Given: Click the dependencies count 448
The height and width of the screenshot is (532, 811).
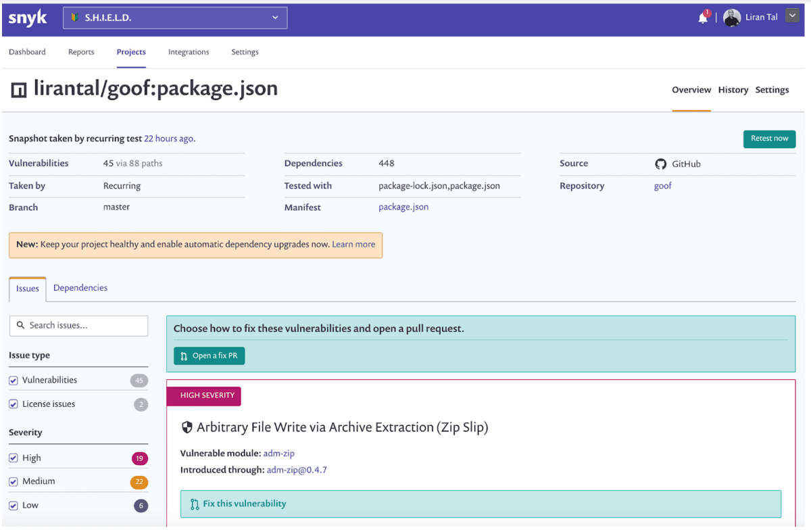Looking at the screenshot, I should tap(387, 164).
